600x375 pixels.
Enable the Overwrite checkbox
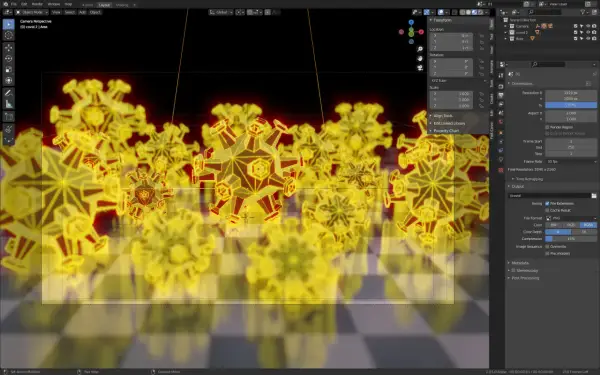[547, 246]
